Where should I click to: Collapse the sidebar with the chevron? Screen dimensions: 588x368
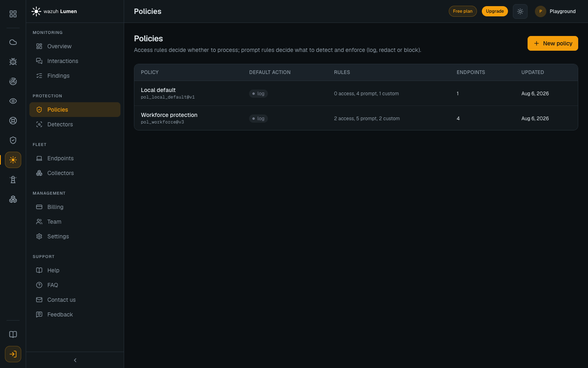75,360
